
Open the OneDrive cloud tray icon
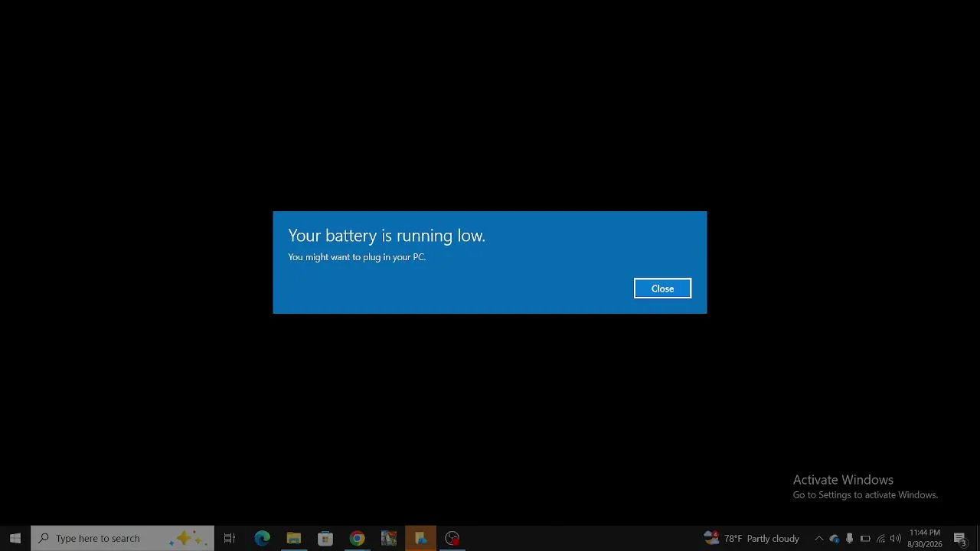pos(834,538)
